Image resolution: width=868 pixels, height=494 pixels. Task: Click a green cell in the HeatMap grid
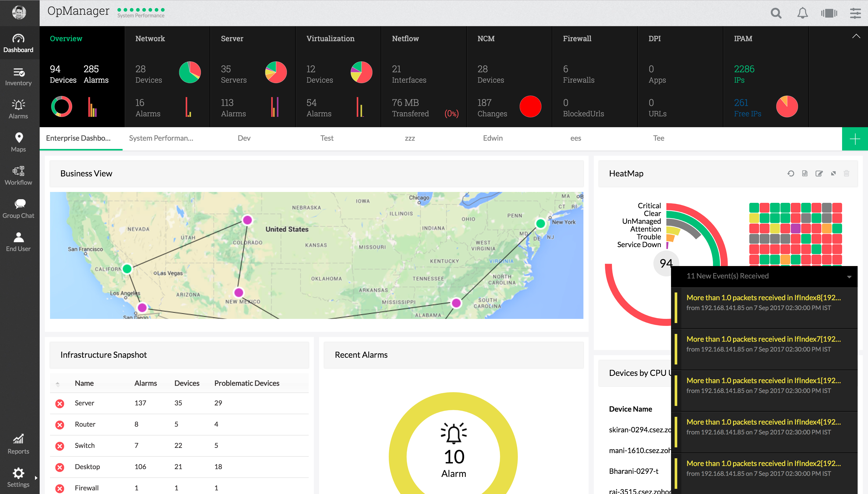pyautogui.click(x=754, y=207)
